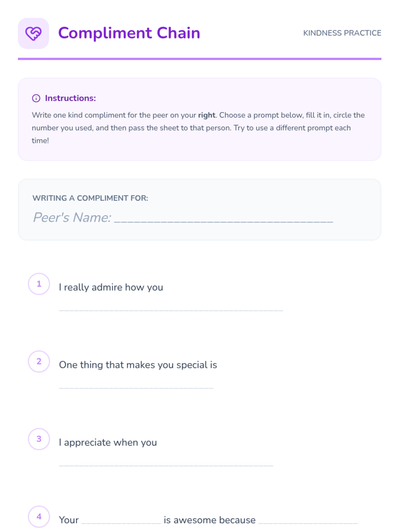This screenshot has height=532, width=399.
Task: Circle prompt number 1
Action: tap(39, 284)
